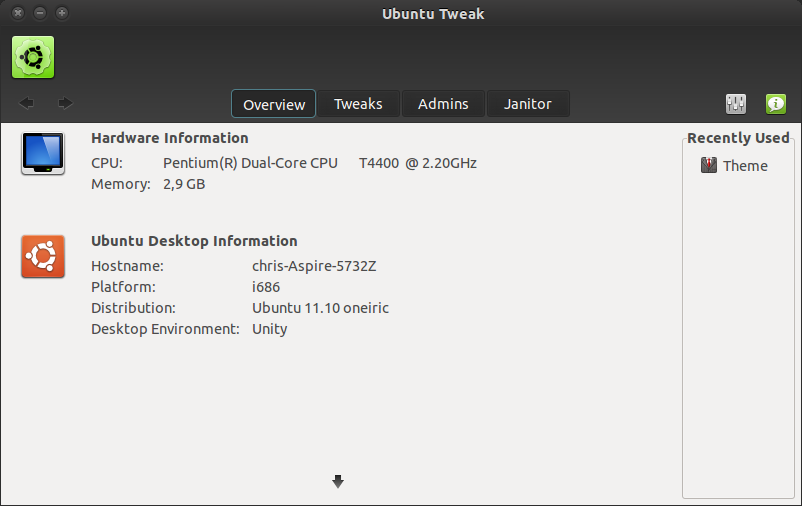Close the Ubuntu Tweak window
The width and height of the screenshot is (802, 506).
point(18,13)
